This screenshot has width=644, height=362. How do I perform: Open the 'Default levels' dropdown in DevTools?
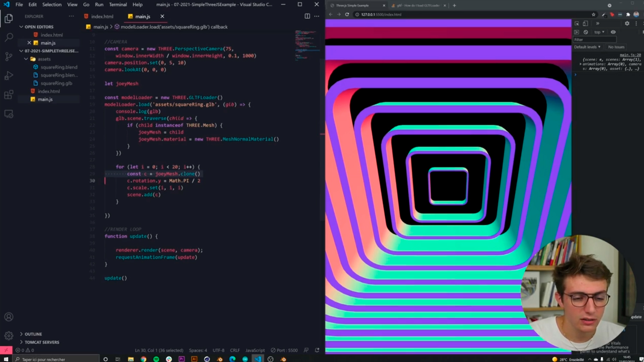(587, 47)
